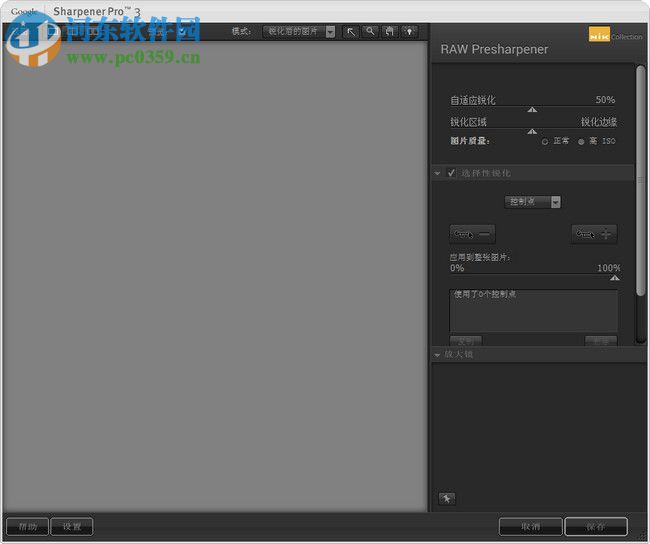Image resolution: width=650 pixels, height=544 pixels.
Task: Select the 正常 image quality radio
Action: click(545, 142)
